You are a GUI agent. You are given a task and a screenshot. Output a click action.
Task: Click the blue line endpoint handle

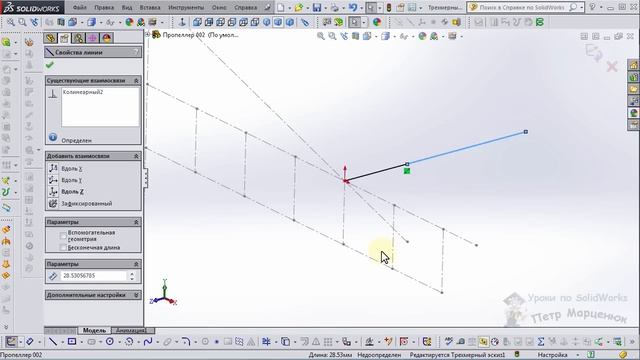(x=526, y=132)
